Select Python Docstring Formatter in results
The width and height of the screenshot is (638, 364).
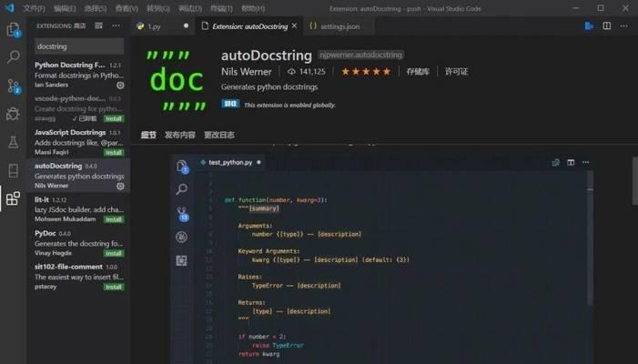(x=78, y=75)
